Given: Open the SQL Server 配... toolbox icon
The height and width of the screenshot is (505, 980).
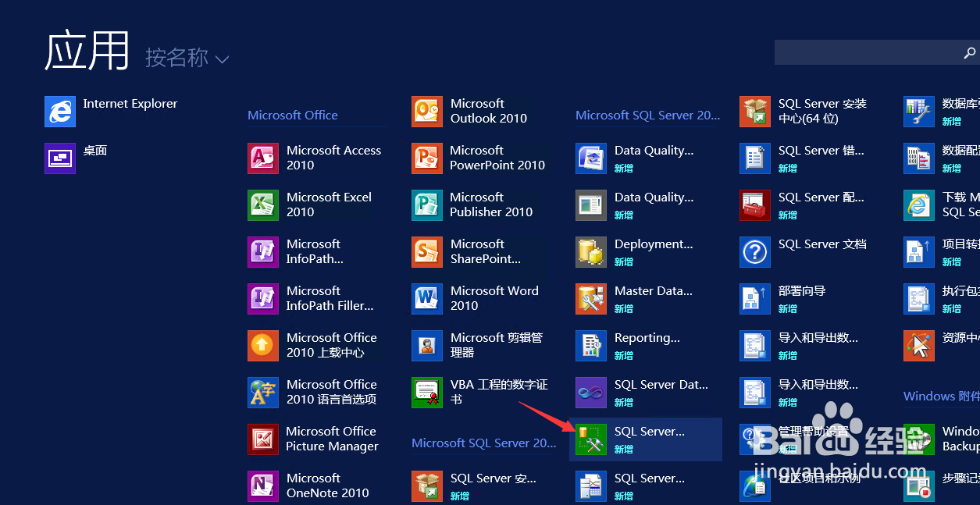Looking at the screenshot, I should pos(755,205).
